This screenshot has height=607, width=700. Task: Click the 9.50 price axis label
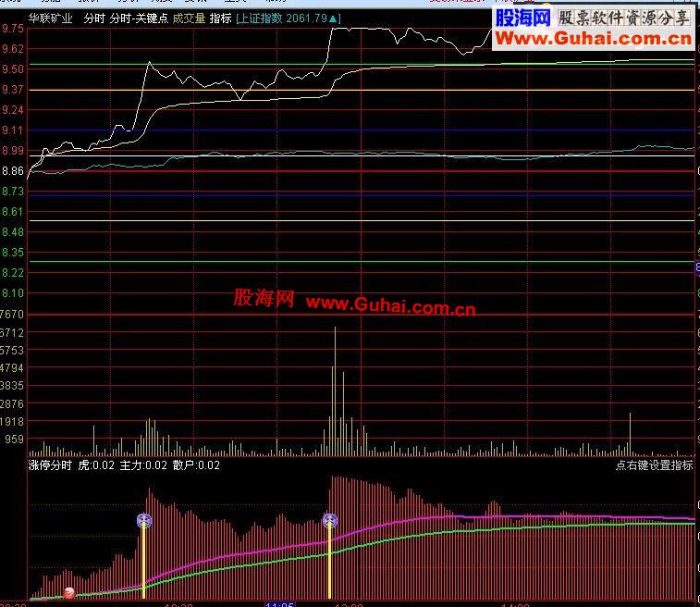click(x=12, y=68)
